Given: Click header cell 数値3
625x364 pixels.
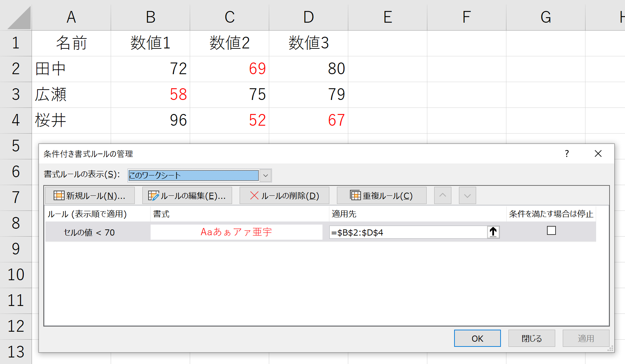Looking at the screenshot, I should pos(309,43).
